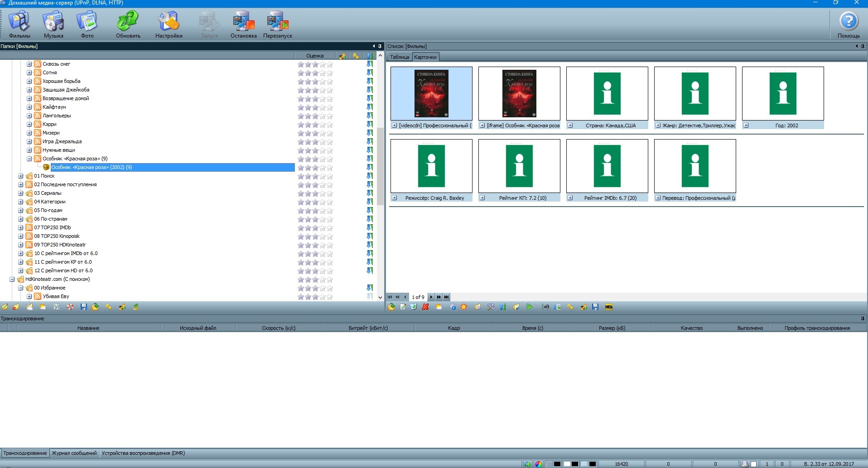Toggle the white checkbox in the status bar
The image size is (868, 468).
coord(754,464)
